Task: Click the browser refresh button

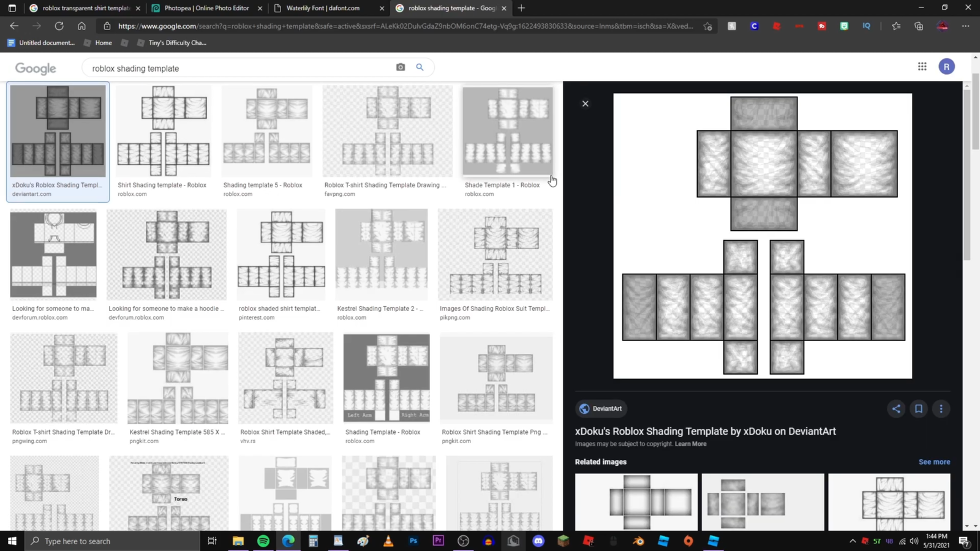Action: click(59, 26)
